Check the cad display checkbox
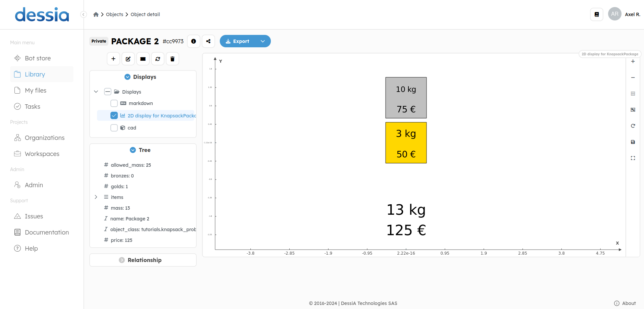Image resolution: width=644 pixels, height=309 pixels. [x=114, y=128]
